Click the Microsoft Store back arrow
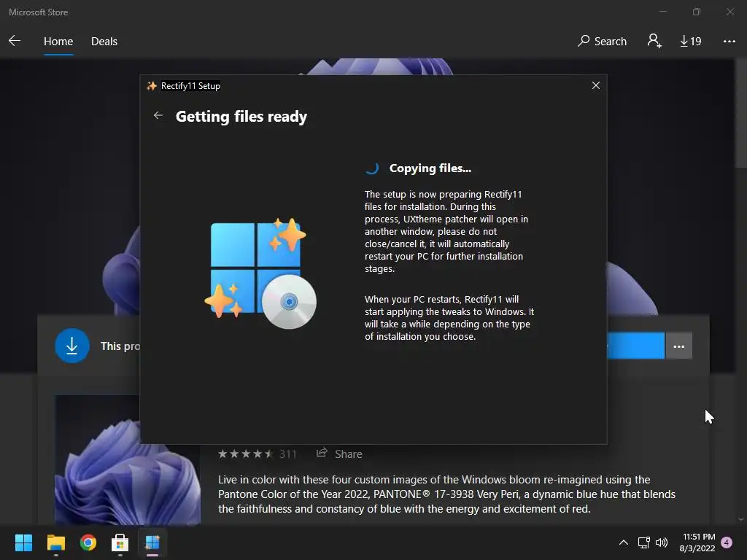The width and height of the screenshot is (747, 560). pyautogui.click(x=15, y=41)
